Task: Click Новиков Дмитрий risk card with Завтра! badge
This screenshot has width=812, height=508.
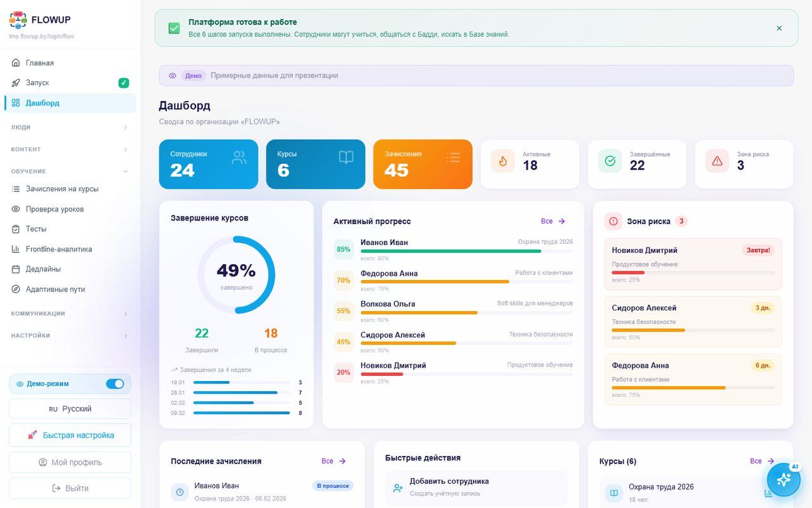Action: click(693, 264)
